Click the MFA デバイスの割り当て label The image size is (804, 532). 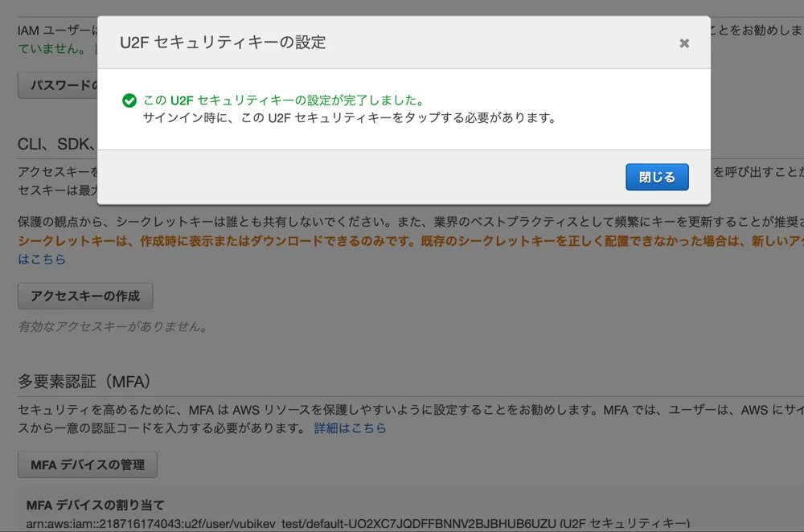pyautogui.click(x=95, y=505)
